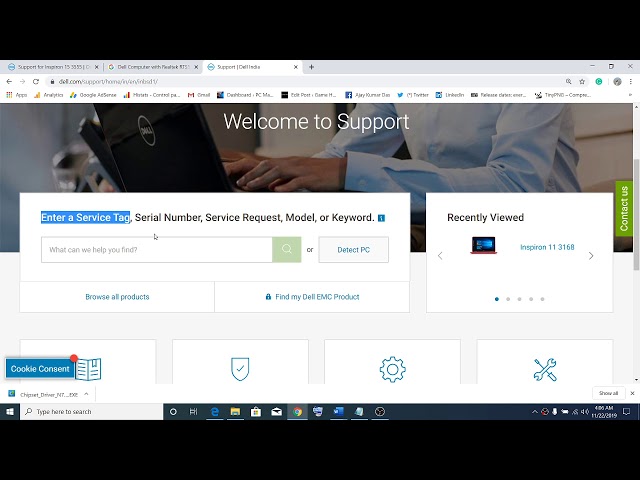Open Cortana circle on taskbar

(173, 411)
